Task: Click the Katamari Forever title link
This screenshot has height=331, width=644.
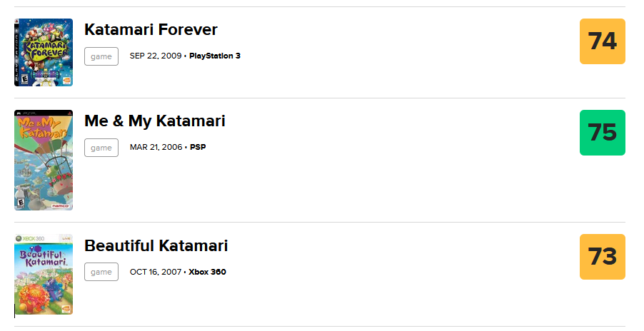Action: click(x=151, y=29)
